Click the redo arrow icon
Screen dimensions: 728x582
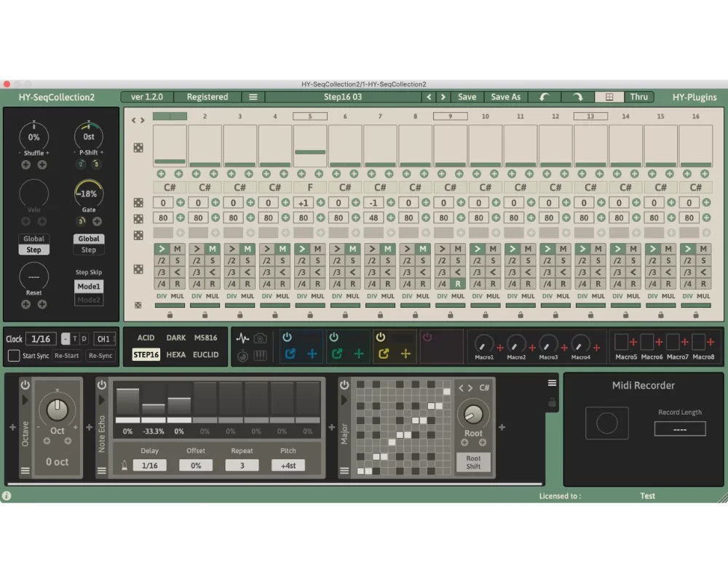point(577,97)
